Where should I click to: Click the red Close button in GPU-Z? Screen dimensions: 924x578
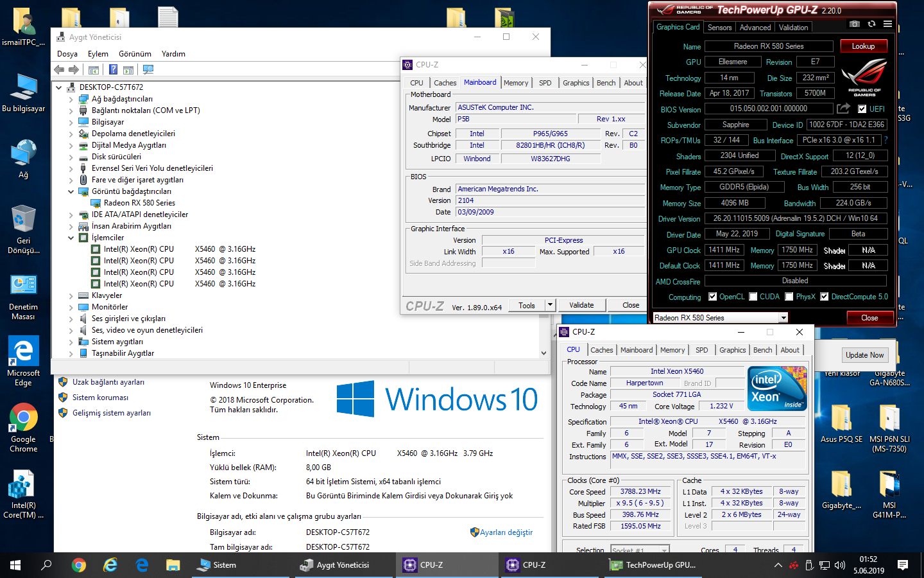(x=869, y=318)
